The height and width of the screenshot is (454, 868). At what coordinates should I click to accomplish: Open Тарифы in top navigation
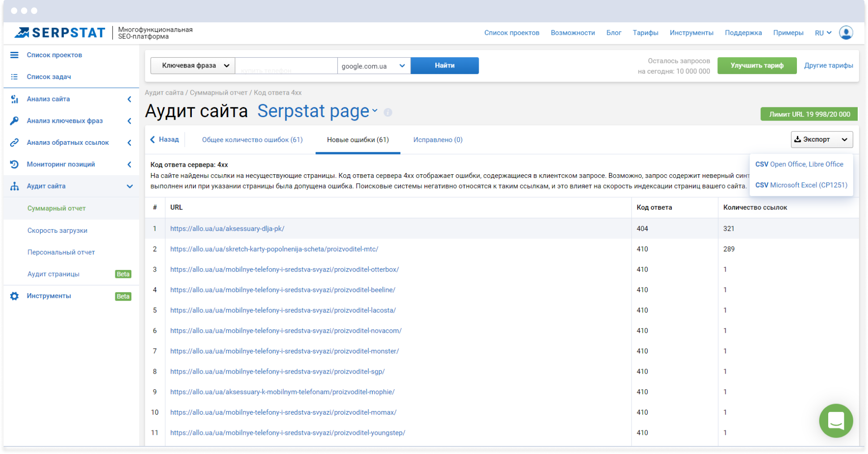pyautogui.click(x=645, y=33)
